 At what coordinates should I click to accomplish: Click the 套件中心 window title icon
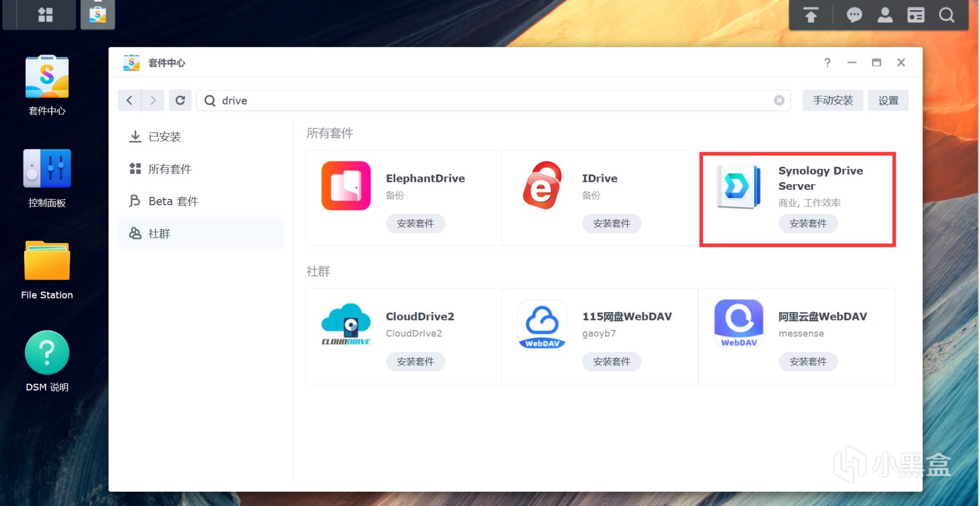(x=131, y=63)
